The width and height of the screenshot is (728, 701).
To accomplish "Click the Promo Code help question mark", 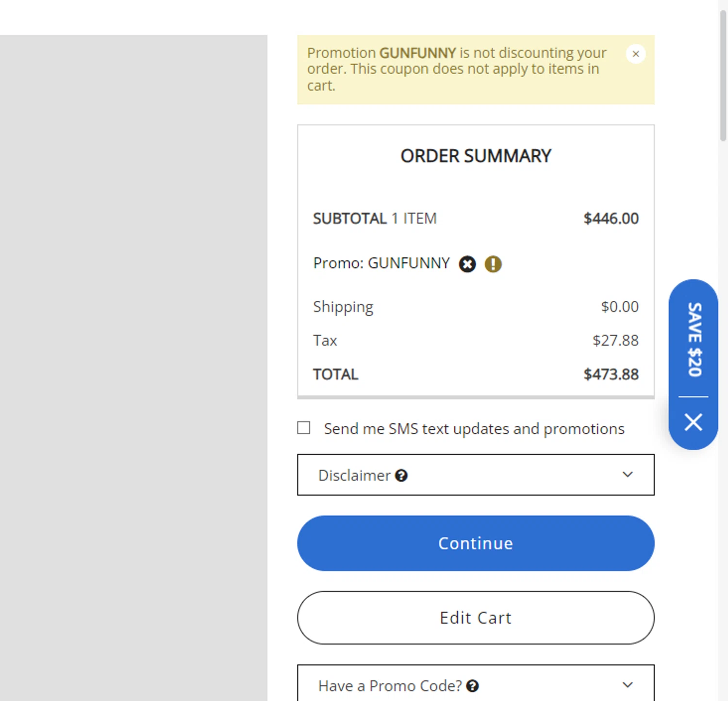I will click(x=472, y=686).
